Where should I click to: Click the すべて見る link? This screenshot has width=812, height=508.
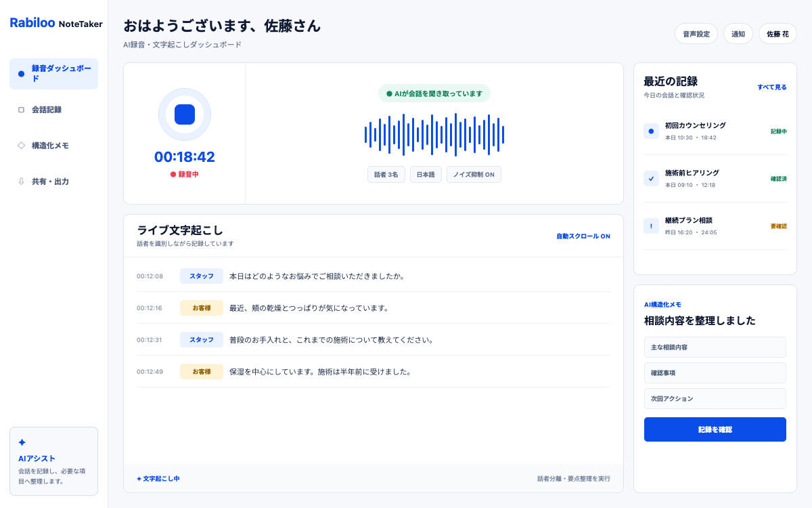pyautogui.click(x=772, y=87)
